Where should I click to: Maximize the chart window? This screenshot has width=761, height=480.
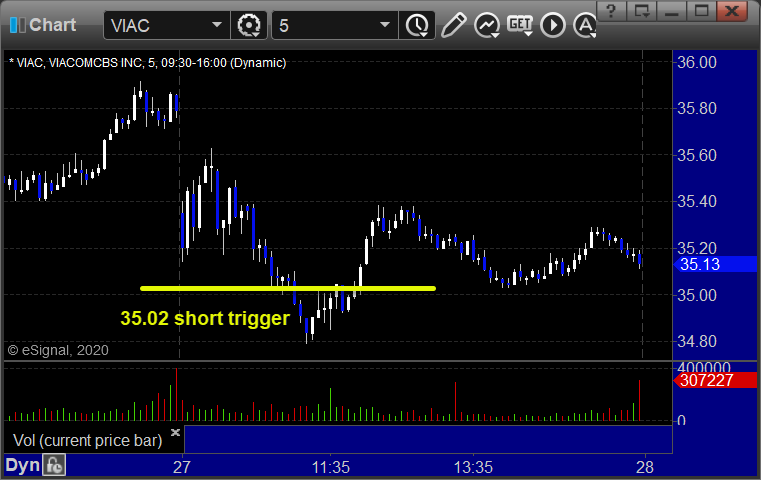coord(702,11)
